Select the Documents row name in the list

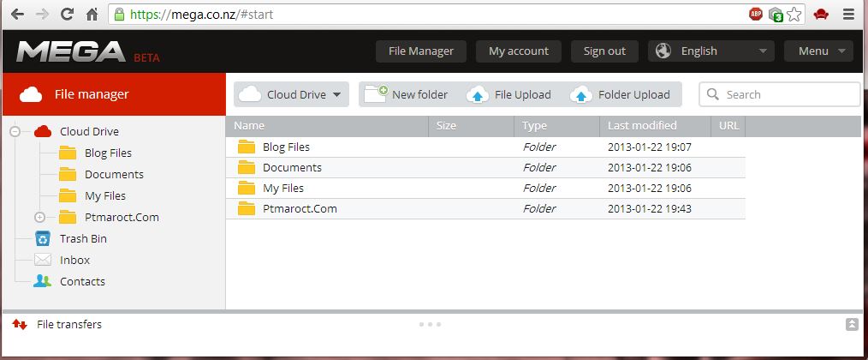(x=292, y=167)
